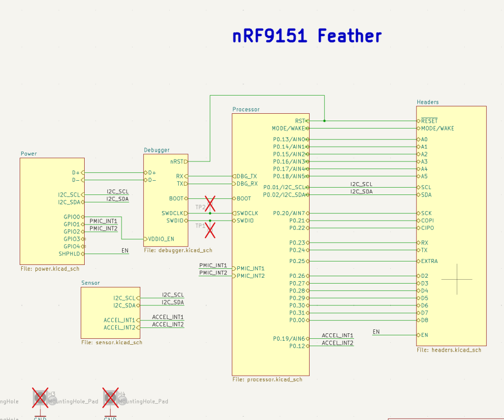
Task: Click the headers.kicad_sch file label
Action: click(449, 350)
